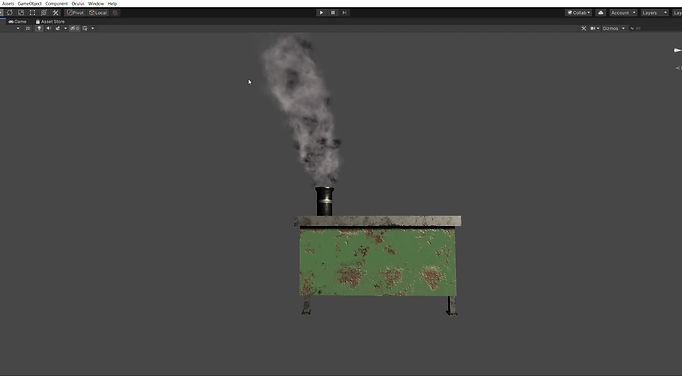Start Play mode with the Play button
The height and width of the screenshot is (376, 682).
click(321, 13)
